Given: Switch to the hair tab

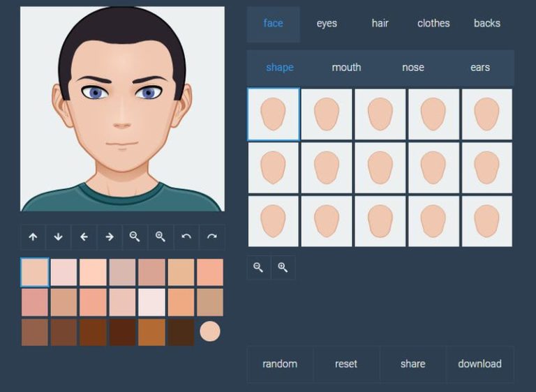Looking at the screenshot, I should pos(380,24).
